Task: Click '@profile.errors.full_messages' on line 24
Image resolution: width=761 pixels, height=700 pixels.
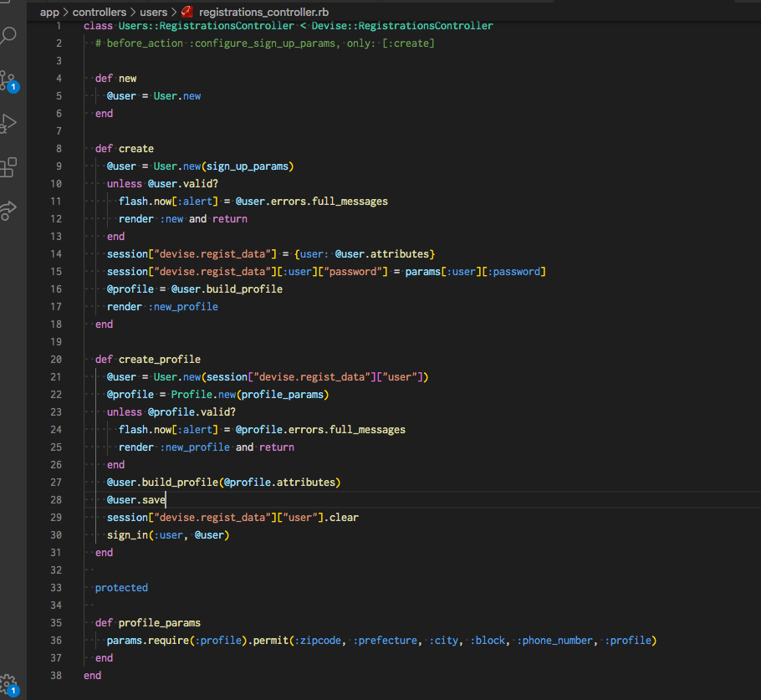Action: pyautogui.click(x=320, y=430)
